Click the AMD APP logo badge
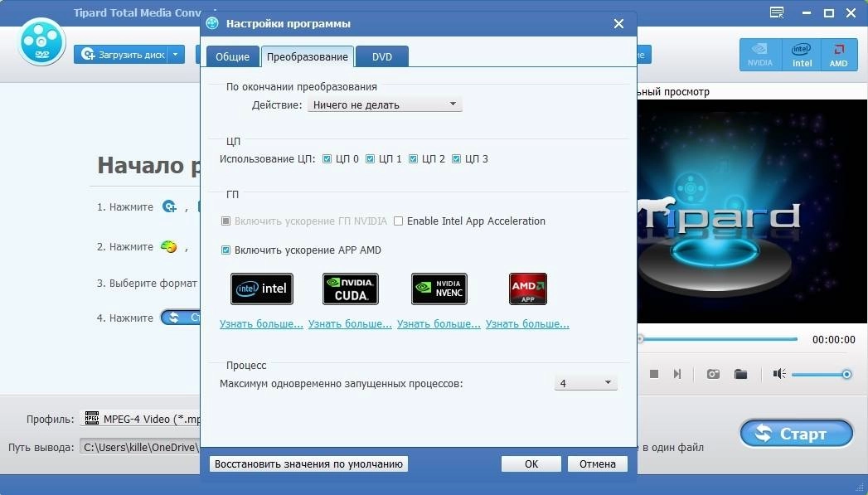The width and height of the screenshot is (868, 495). (x=527, y=289)
